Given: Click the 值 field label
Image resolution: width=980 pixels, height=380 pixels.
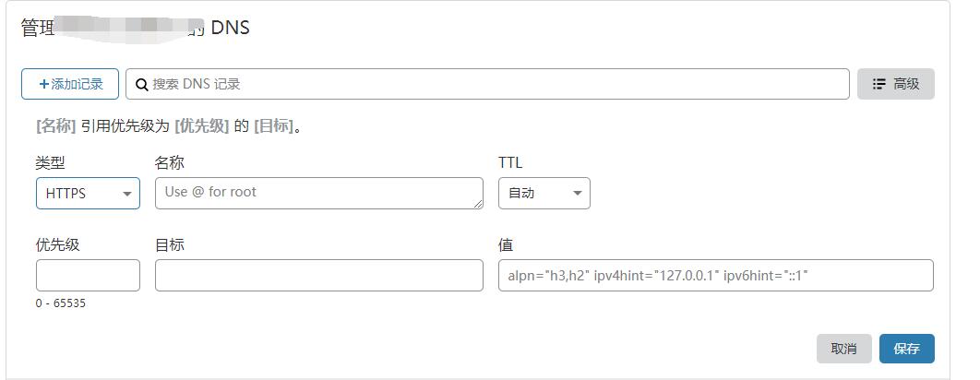Looking at the screenshot, I should pos(506,244).
